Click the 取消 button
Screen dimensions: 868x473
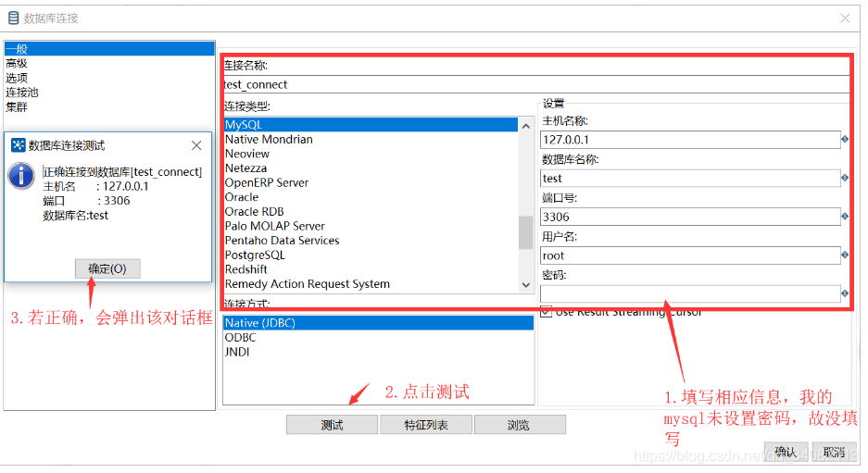click(834, 452)
